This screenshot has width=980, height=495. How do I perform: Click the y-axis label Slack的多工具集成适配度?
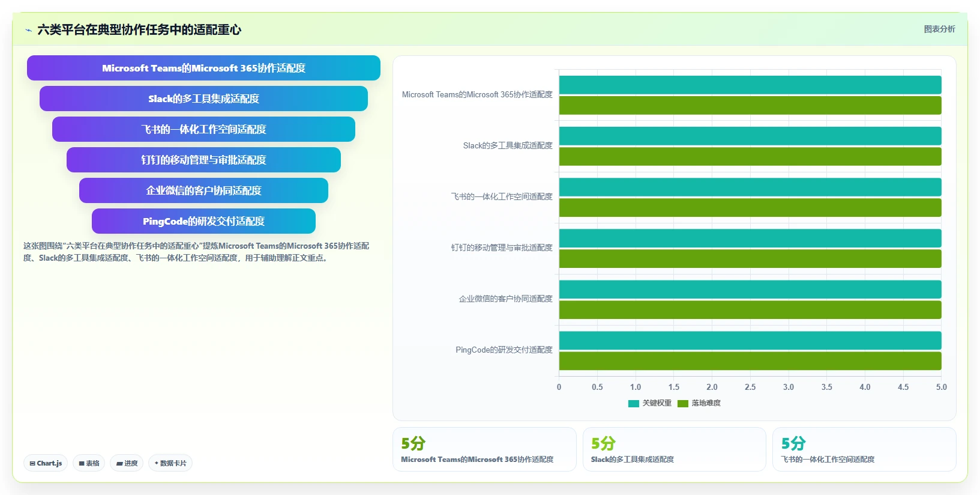508,146
